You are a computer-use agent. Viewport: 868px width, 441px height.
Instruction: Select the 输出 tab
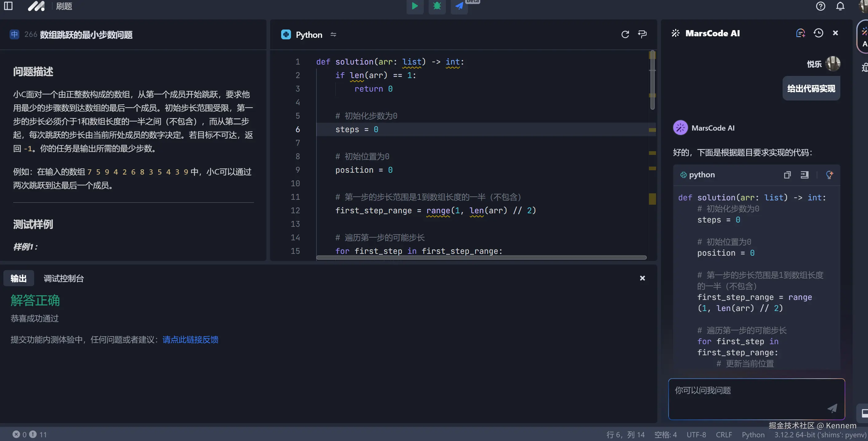pos(18,278)
